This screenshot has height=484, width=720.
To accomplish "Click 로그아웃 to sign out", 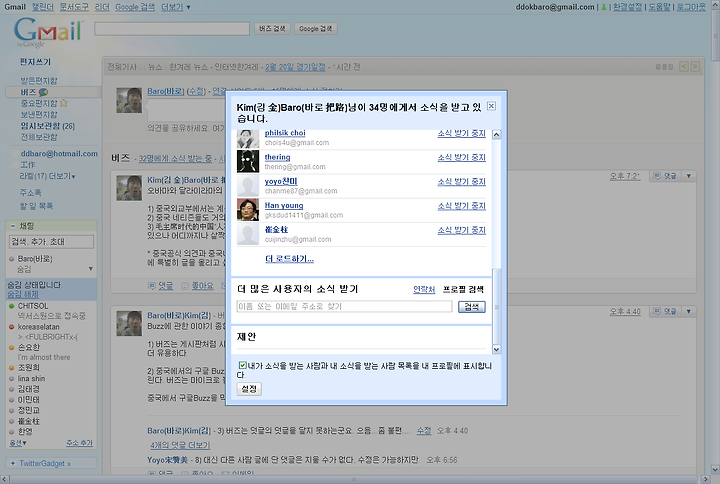I will [x=691, y=7].
